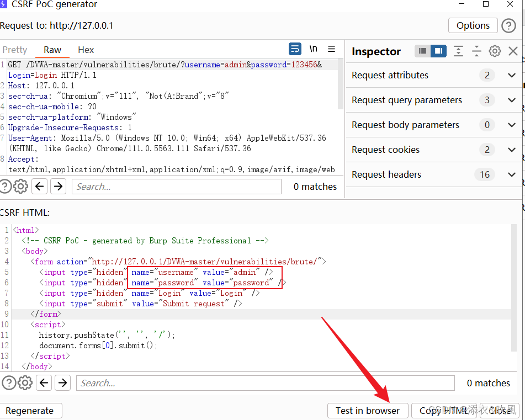Click the hidden input name="password" line
The width and height of the screenshot is (525, 420).
click(x=163, y=283)
